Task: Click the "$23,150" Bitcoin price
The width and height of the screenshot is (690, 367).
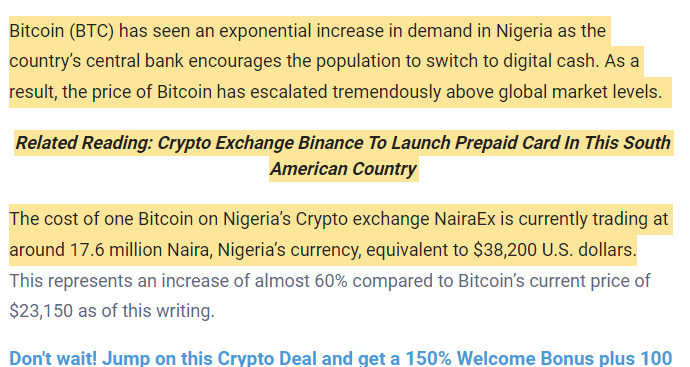Action: [x=41, y=311]
